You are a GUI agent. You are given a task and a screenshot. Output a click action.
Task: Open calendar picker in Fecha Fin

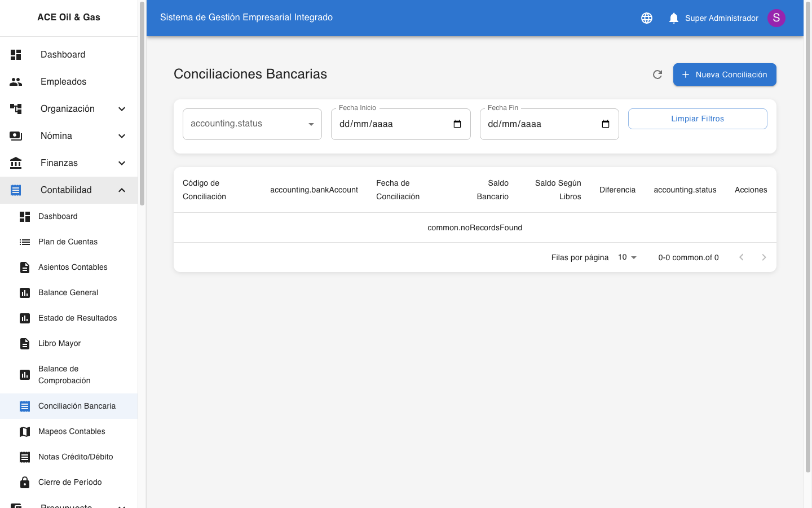tap(606, 124)
